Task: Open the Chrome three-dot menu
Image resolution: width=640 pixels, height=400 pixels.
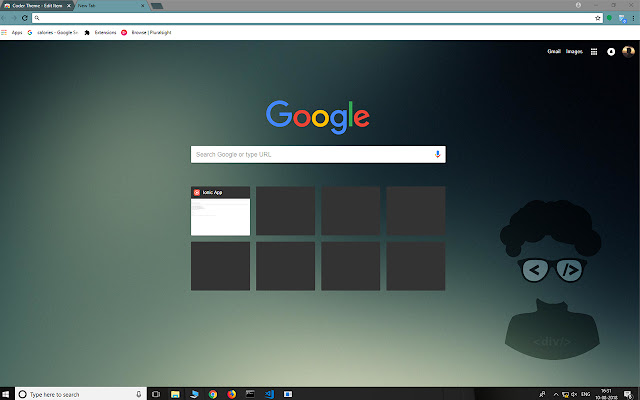Action: coord(633,18)
